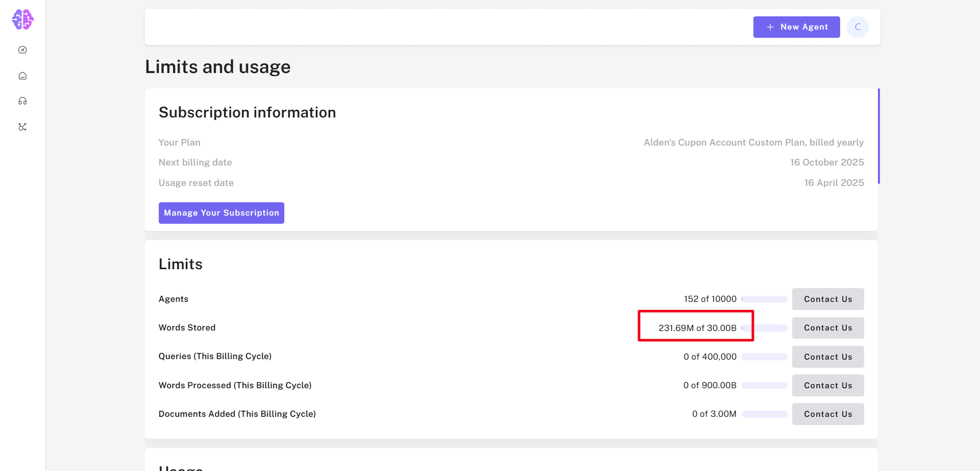Viewport: 980px width, 471px height.
Task: Click the integrations node icon in the sidebar
Action: 22,127
